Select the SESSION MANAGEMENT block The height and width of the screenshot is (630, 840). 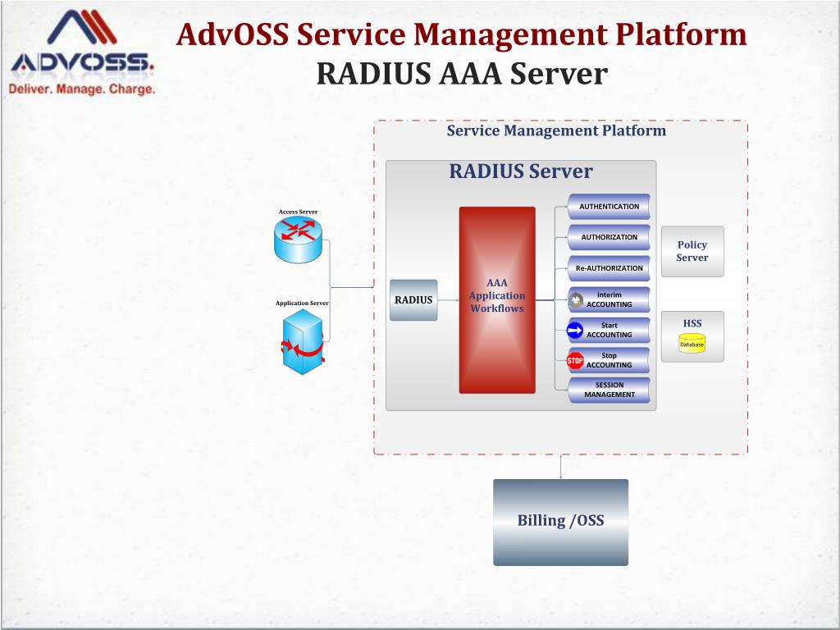(609, 390)
